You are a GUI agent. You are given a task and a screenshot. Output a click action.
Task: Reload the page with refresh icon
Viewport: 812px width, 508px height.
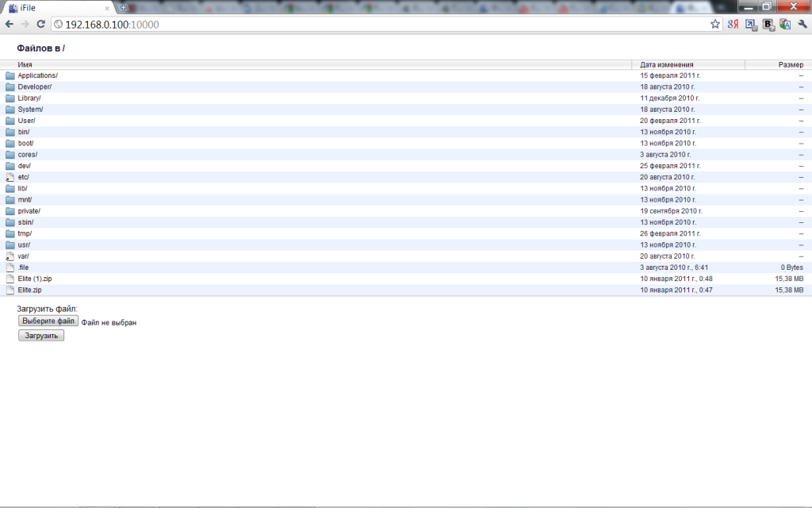click(x=40, y=24)
